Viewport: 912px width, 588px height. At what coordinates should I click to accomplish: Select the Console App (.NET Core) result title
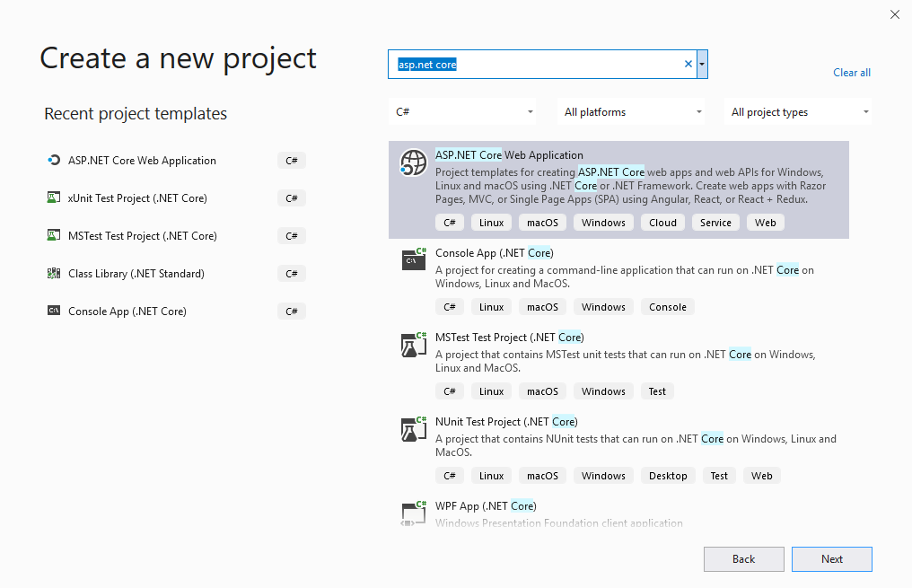(495, 253)
